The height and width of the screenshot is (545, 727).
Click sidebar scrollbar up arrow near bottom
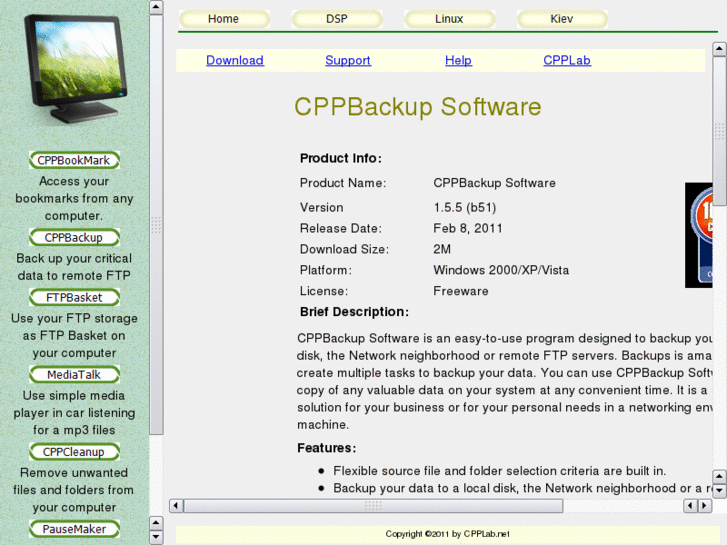pyautogui.click(x=156, y=523)
